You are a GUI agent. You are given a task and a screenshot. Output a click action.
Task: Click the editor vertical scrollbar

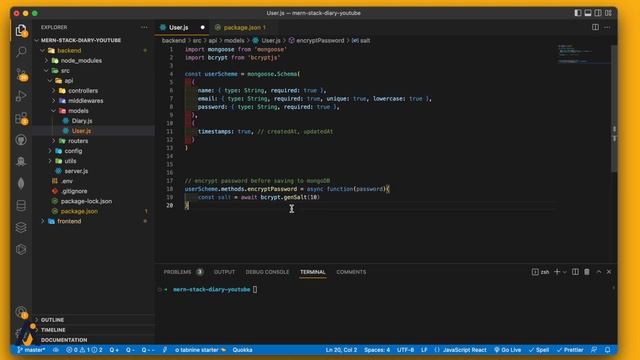(614, 108)
